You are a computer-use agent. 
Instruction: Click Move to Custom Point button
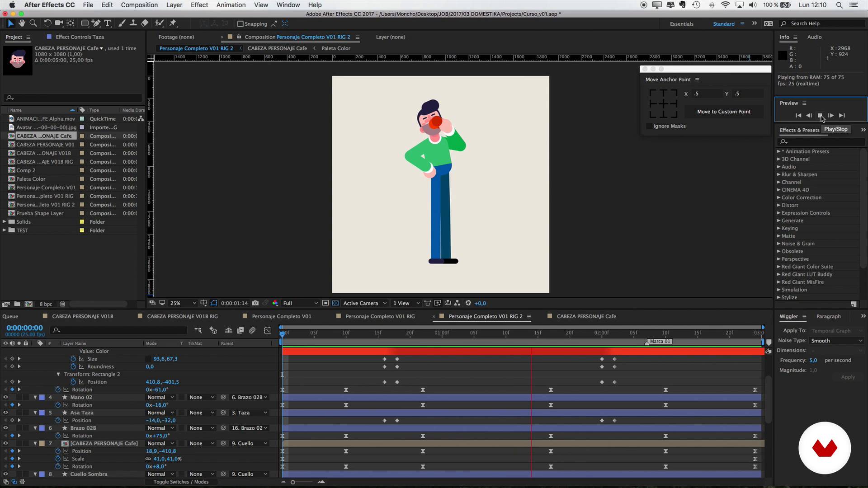coord(724,112)
